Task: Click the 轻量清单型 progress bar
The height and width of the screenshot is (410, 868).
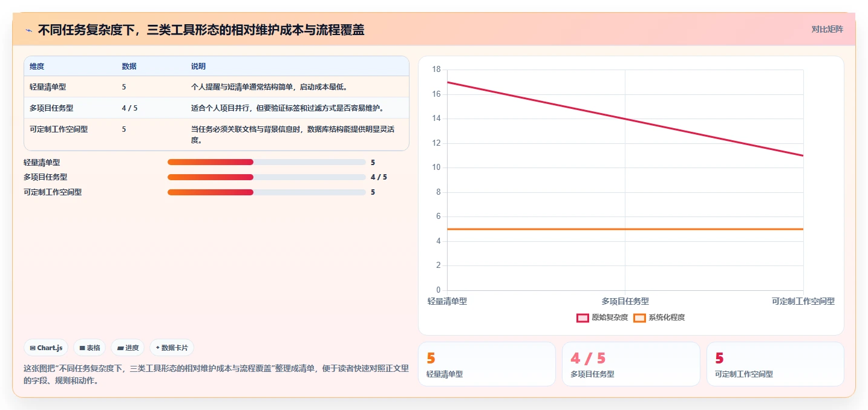Action: click(267, 162)
